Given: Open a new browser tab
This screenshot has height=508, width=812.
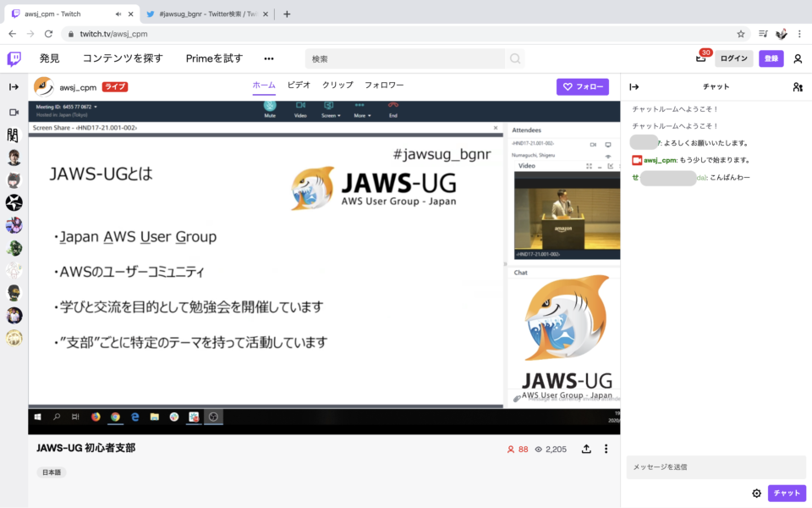Looking at the screenshot, I should (287, 14).
